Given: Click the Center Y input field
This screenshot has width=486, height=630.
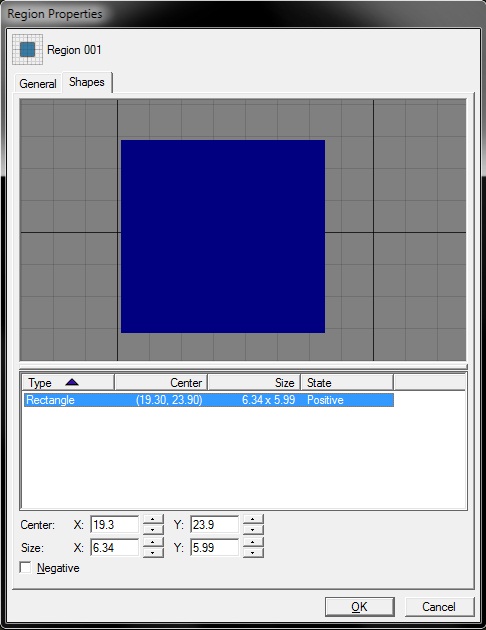Looking at the screenshot, I should click(x=214, y=525).
